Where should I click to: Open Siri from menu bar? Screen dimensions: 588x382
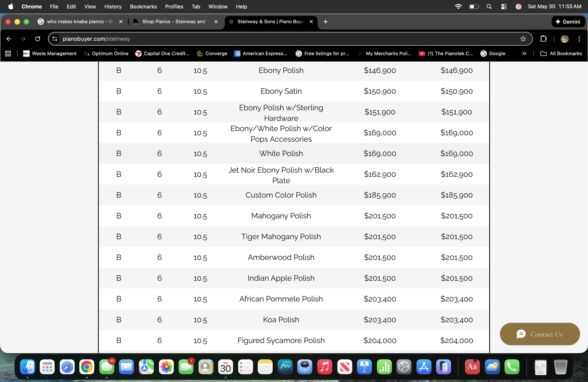coord(518,6)
